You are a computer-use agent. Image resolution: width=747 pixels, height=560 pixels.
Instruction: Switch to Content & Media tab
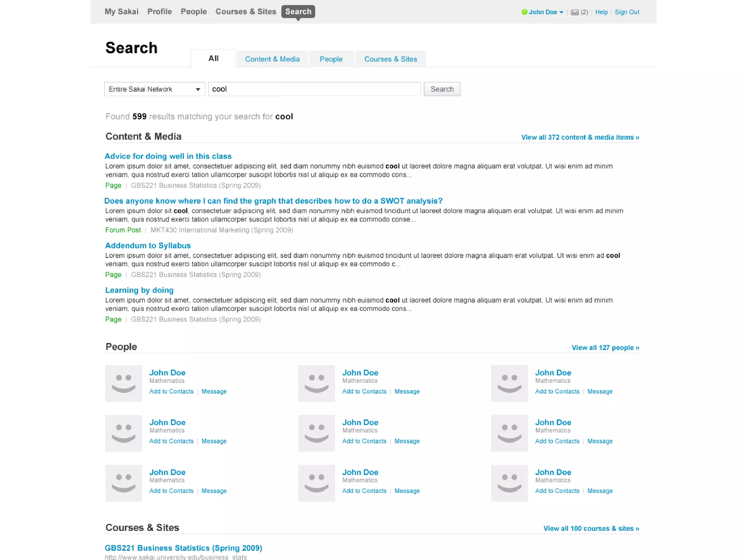click(x=272, y=59)
